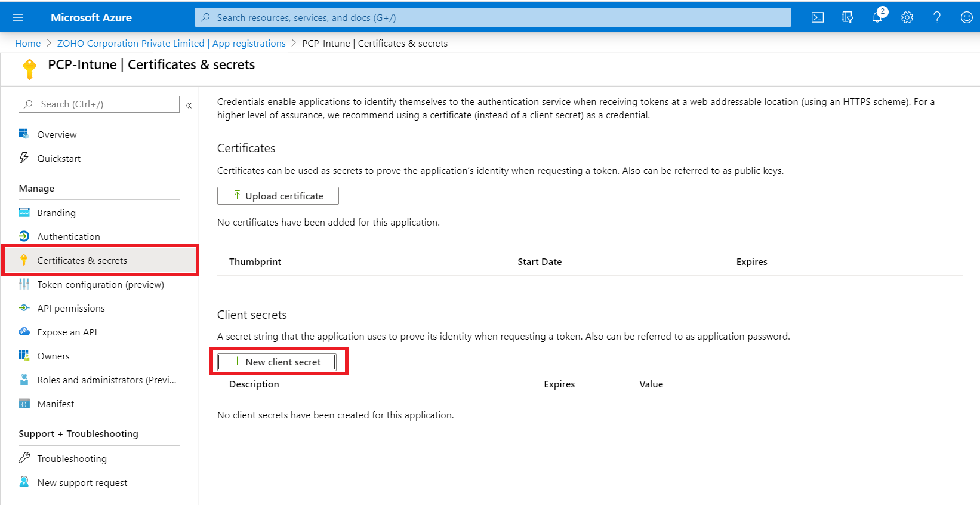The width and height of the screenshot is (980, 505).
Task: Open the Authentication section
Action: tap(69, 237)
